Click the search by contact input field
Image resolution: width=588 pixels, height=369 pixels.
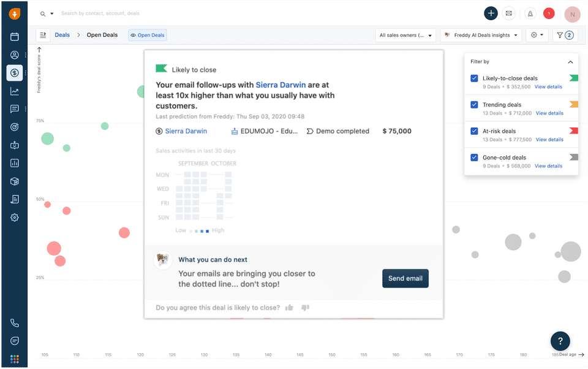pos(100,13)
